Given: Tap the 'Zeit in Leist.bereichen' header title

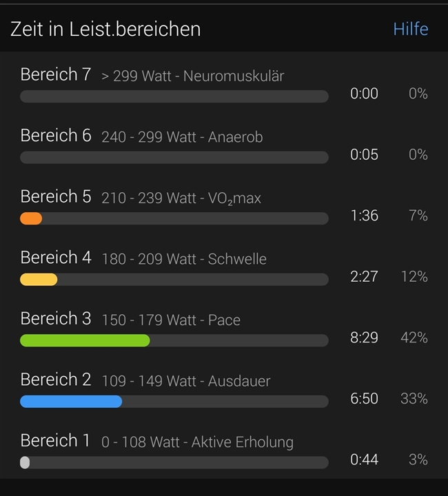Looking at the screenshot, I should pos(105,29).
